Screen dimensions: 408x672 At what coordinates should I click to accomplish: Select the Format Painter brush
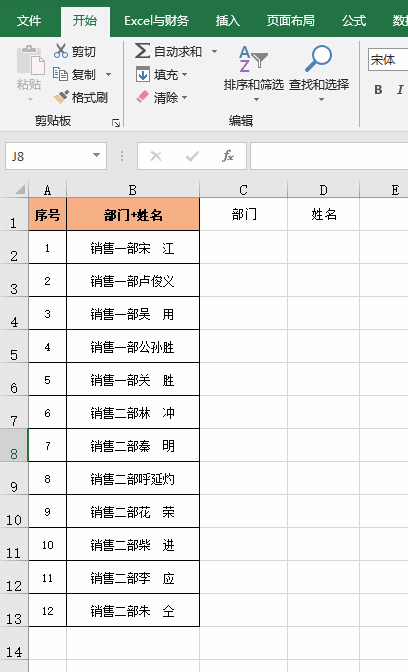[x=61, y=97]
